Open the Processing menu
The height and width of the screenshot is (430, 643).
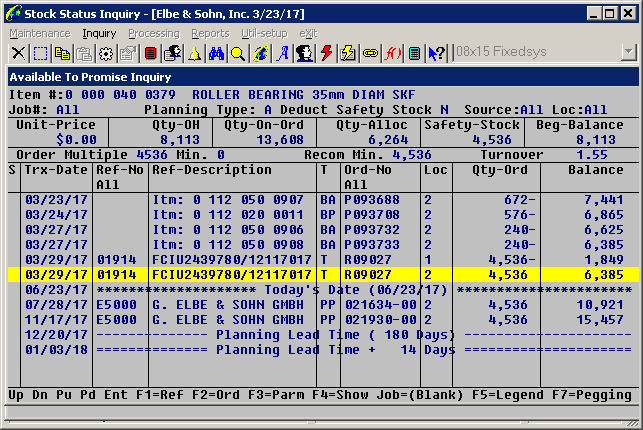[x=154, y=33]
